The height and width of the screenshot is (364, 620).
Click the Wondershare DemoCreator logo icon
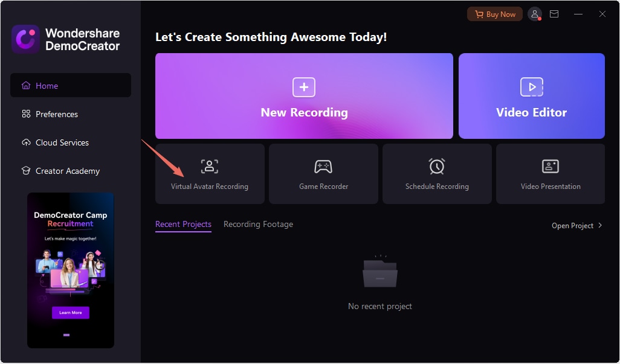pos(26,39)
